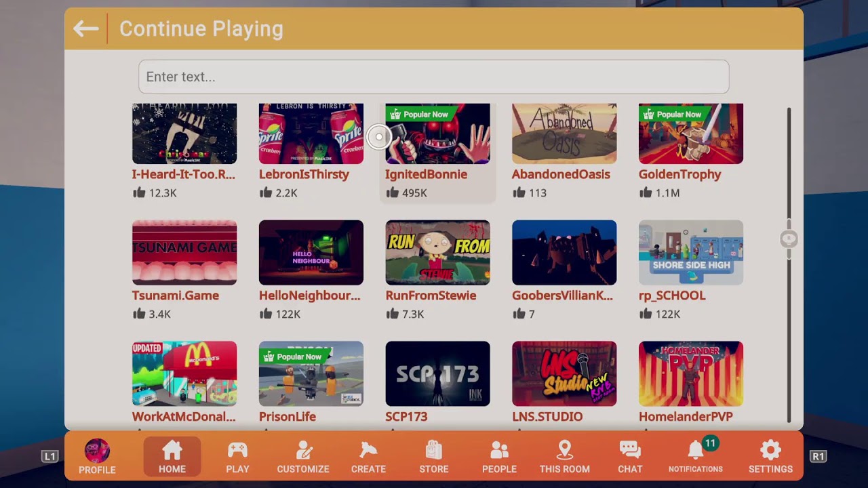The image size is (868, 488).
Task: Open the LNS Studio thumbnail
Action: click(x=564, y=373)
